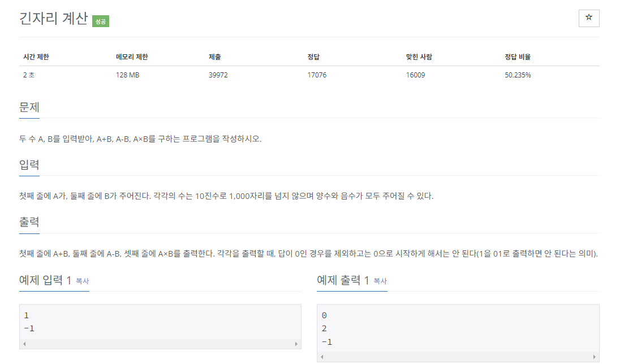This screenshot has width=620, height=364.
Task: Click the solvers count 16009
Action: [415, 75]
